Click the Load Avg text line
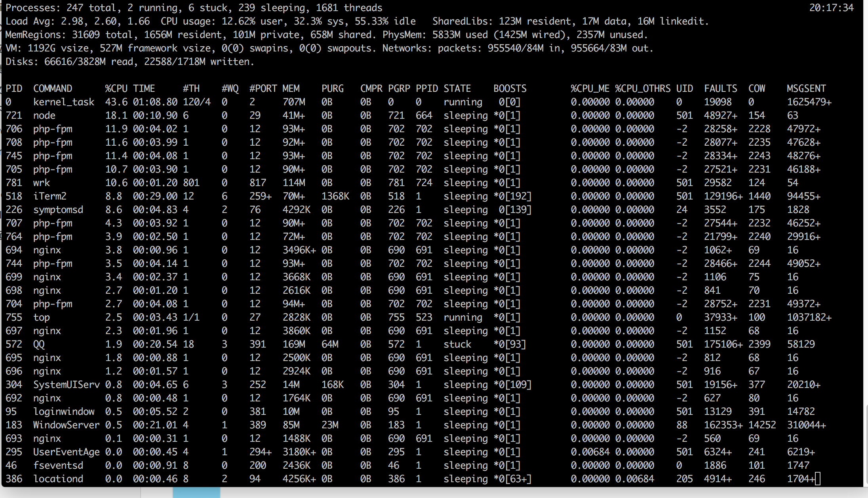Viewport: 868px width, 498px height. pyautogui.click(x=78, y=21)
